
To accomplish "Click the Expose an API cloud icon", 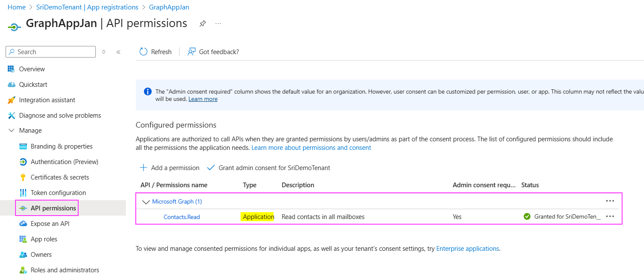I will pos(23,224).
